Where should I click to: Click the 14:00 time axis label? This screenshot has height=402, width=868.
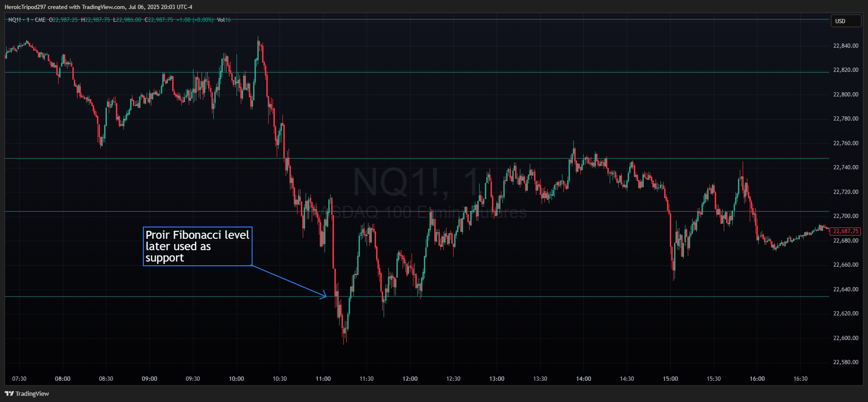(x=584, y=379)
